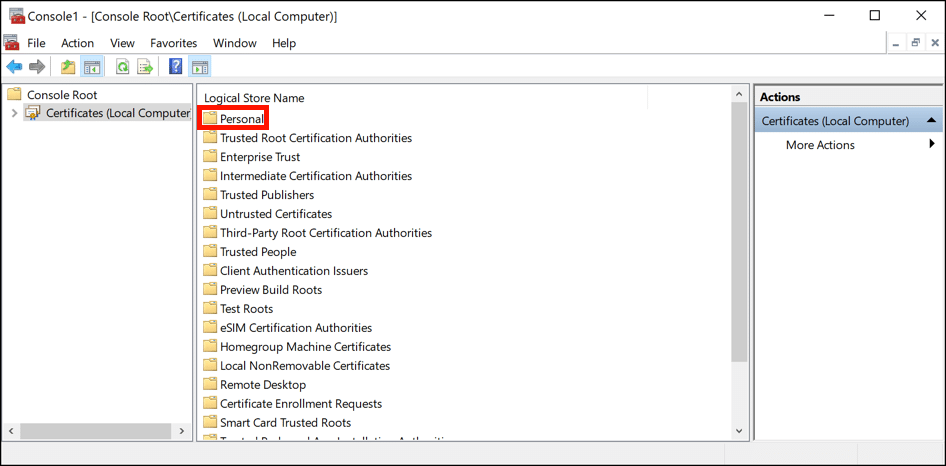
Task: Open the Action menu
Action: click(x=77, y=43)
